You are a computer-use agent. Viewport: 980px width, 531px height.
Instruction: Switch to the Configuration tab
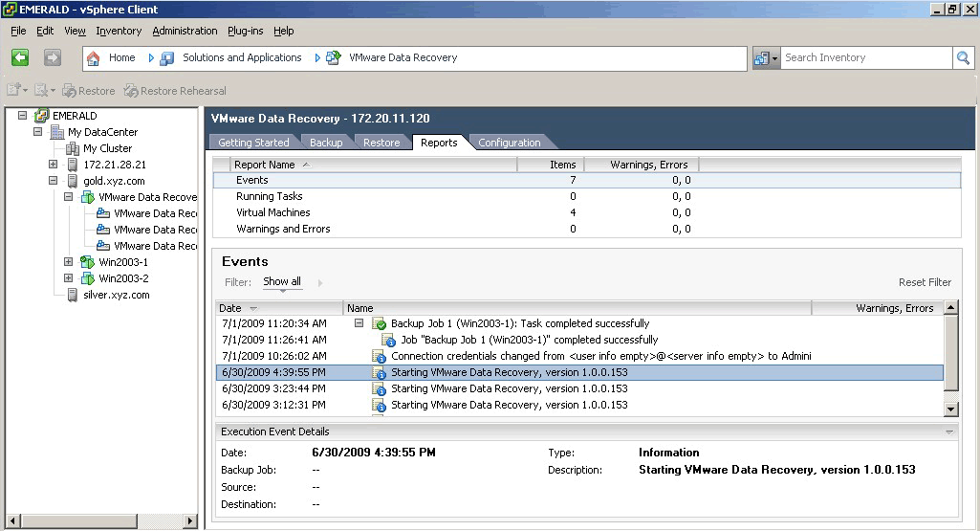(x=509, y=143)
